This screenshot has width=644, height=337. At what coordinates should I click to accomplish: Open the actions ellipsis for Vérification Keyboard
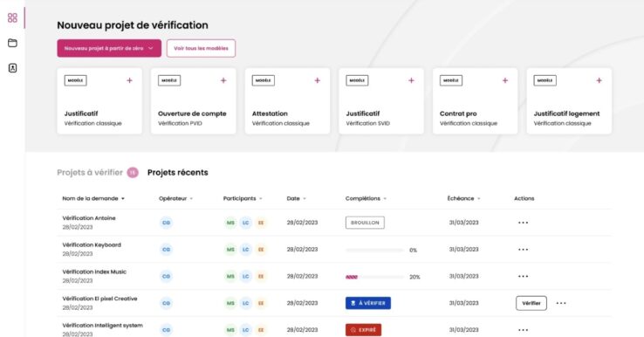pyautogui.click(x=523, y=250)
